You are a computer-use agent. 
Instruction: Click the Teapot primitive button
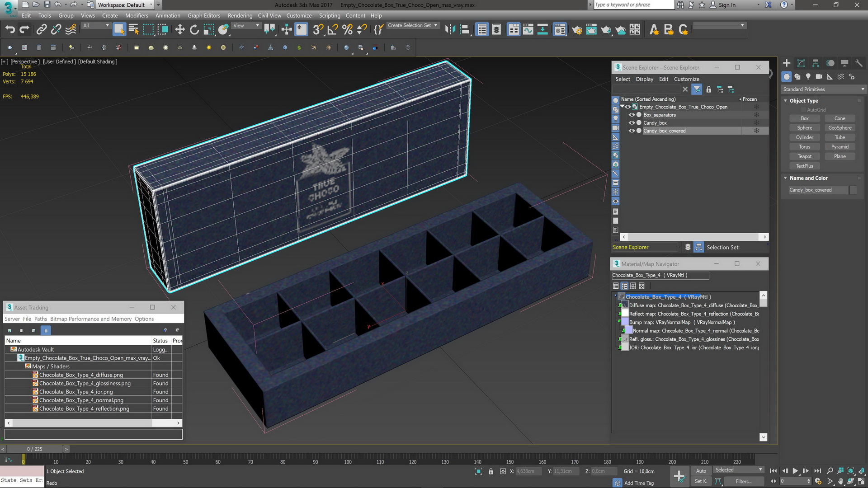tap(805, 156)
